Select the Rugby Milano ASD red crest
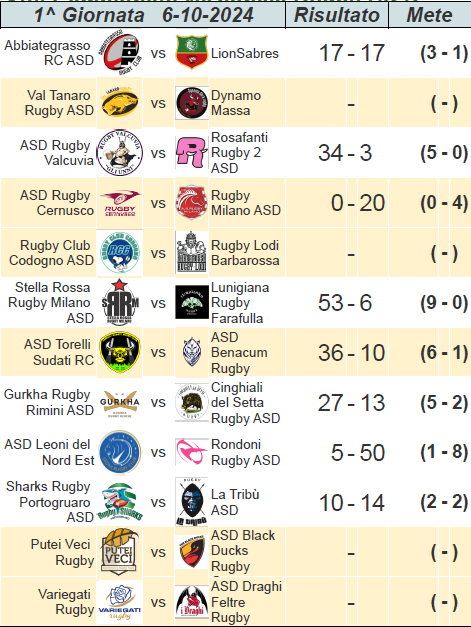This screenshot has height=627, width=471. click(x=192, y=202)
